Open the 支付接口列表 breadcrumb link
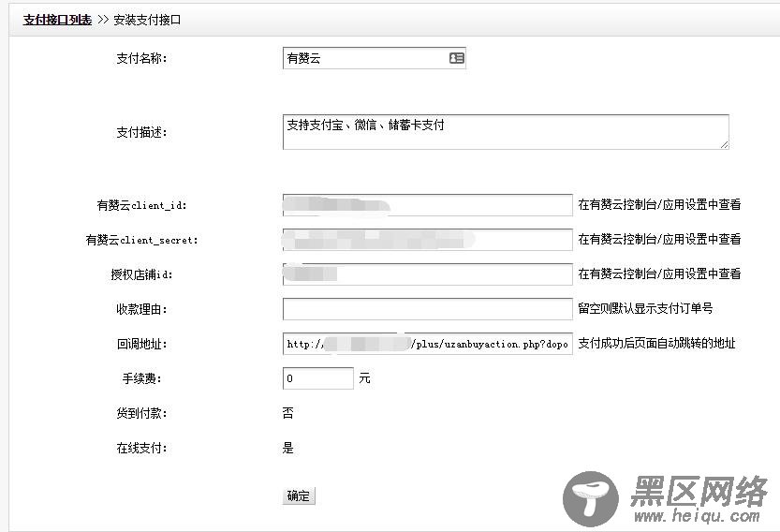Image resolution: width=780 pixels, height=532 pixels. click(x=57, y=20)
